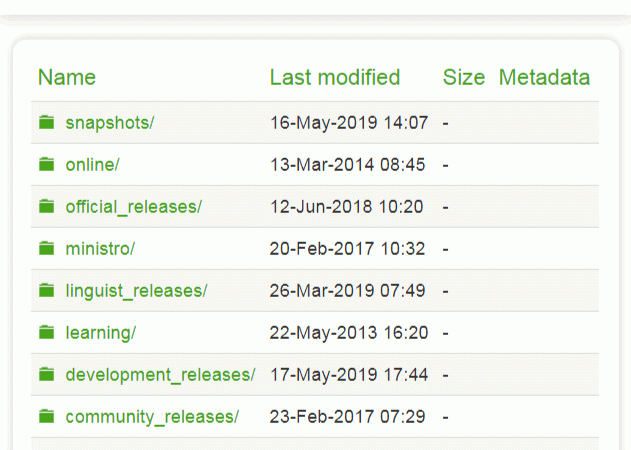Click the Metadata column header
Viewport: 631px width, 450px height.
[544, 78]
